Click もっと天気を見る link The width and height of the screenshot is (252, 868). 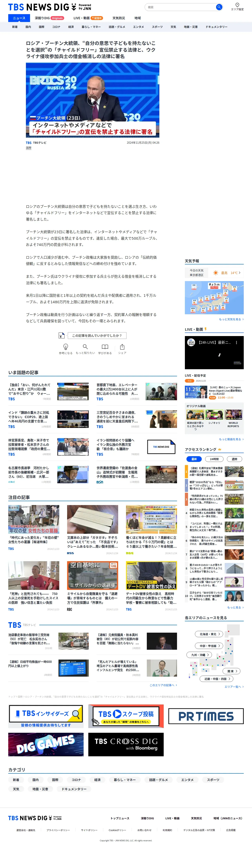click(x=231, y=319)
